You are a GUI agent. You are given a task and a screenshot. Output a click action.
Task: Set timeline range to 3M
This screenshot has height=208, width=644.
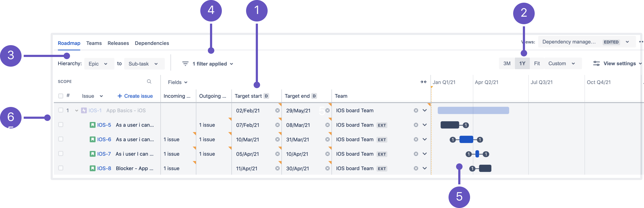coord(507,63)
